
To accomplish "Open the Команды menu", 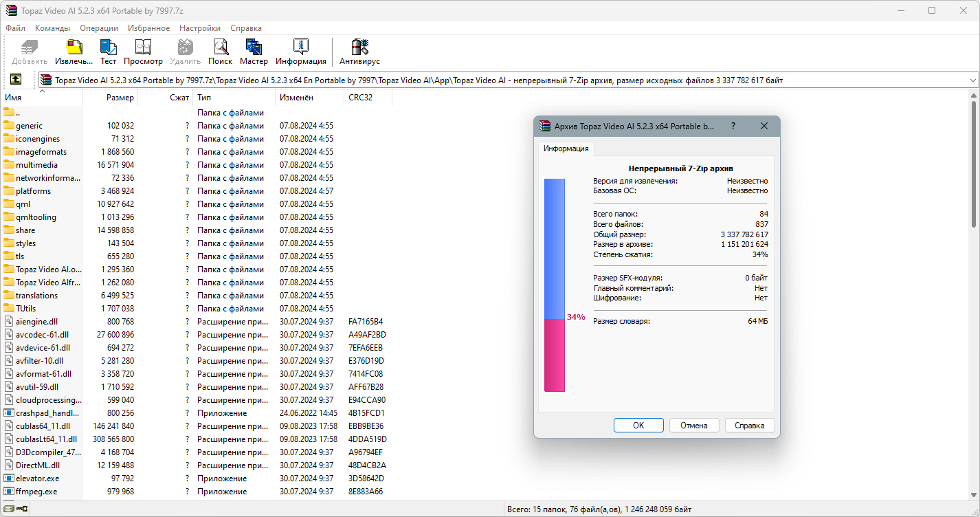I will (x=52, y=28).
